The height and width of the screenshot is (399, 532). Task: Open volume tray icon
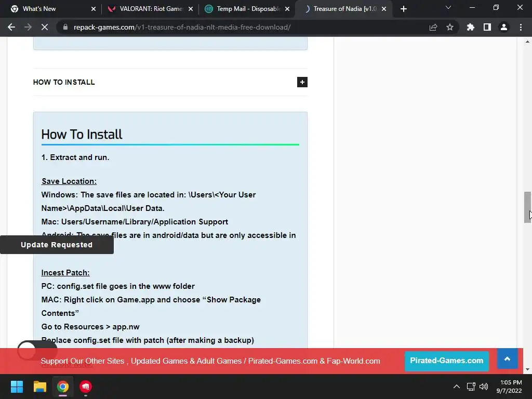pyautogui.click(x=484, y=387)
